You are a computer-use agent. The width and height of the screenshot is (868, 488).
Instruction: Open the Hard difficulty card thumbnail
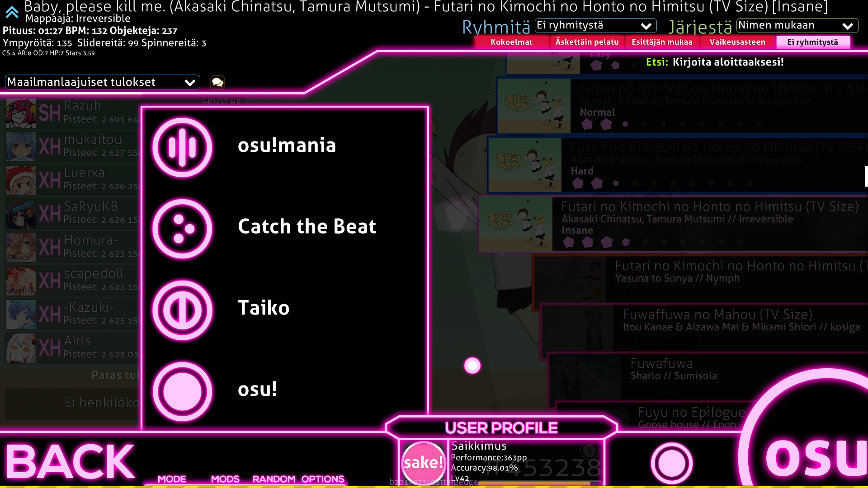525,165
